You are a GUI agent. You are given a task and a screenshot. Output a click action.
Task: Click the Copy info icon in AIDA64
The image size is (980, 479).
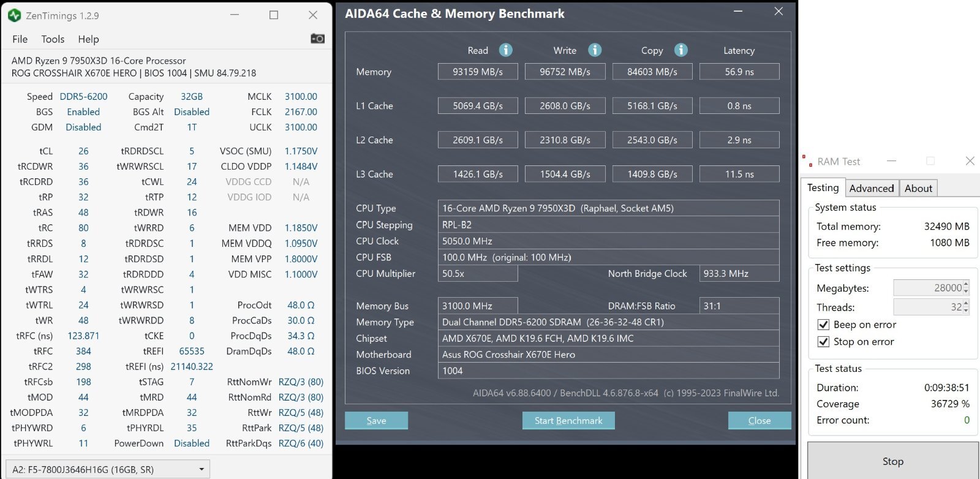681,50
